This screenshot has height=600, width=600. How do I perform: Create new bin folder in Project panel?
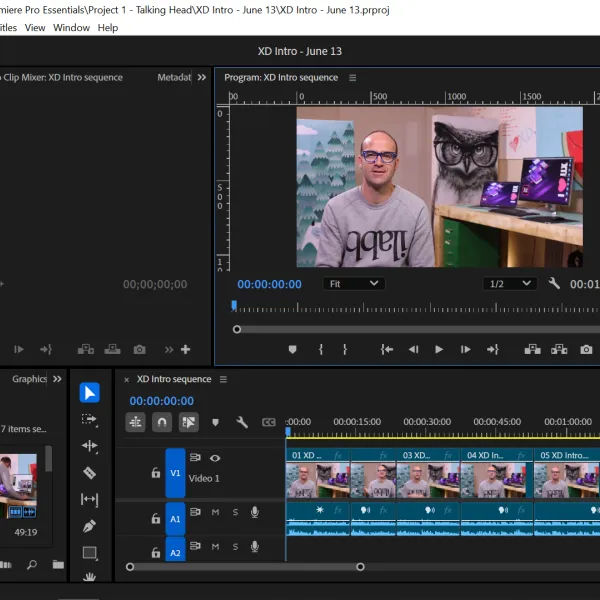(x=58, y=565)
